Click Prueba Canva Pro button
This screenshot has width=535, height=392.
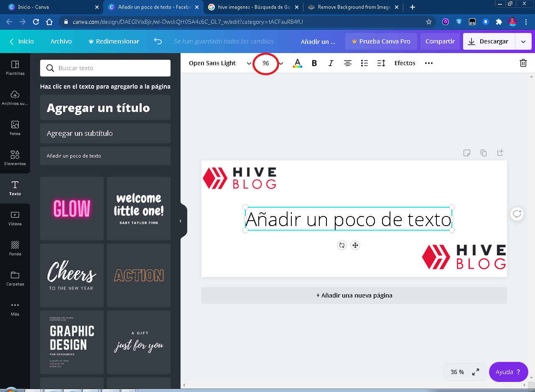381,41
